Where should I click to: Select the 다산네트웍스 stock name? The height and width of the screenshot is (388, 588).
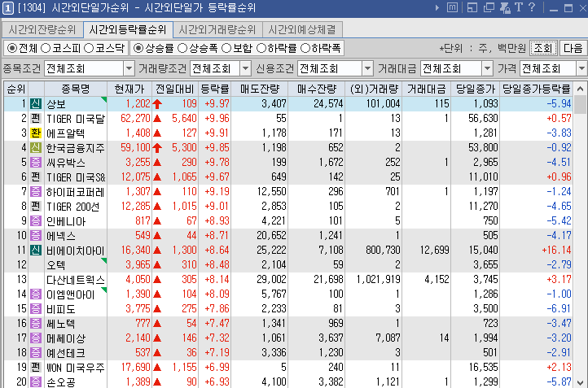(x=76, y=279)
